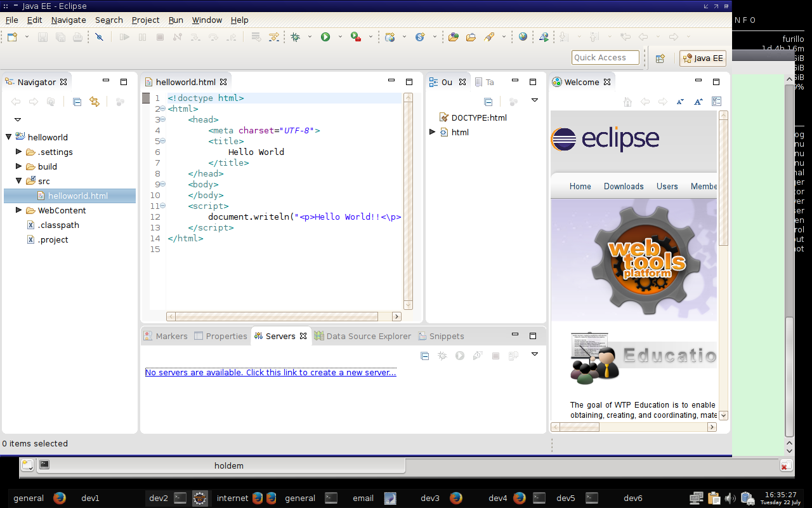Click the Java EE perspective button

pyautogui.click(x=703, y=58)
